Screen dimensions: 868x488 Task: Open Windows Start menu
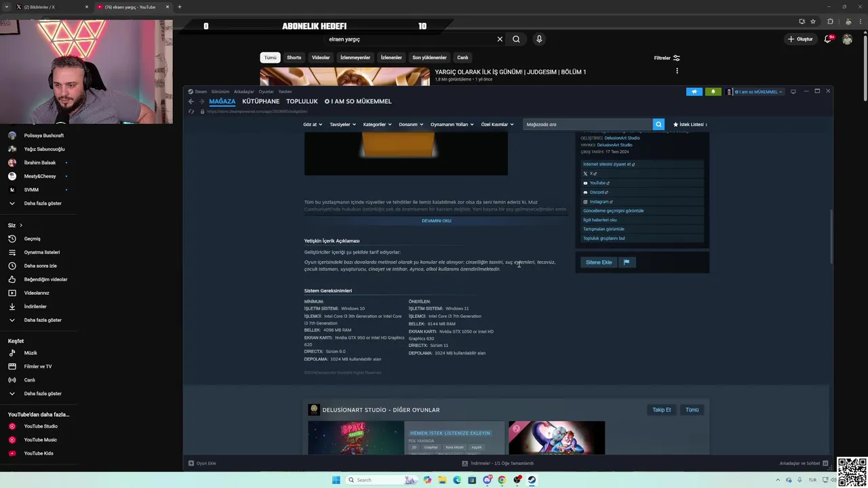pyautogui.click(x=336, y=480)
